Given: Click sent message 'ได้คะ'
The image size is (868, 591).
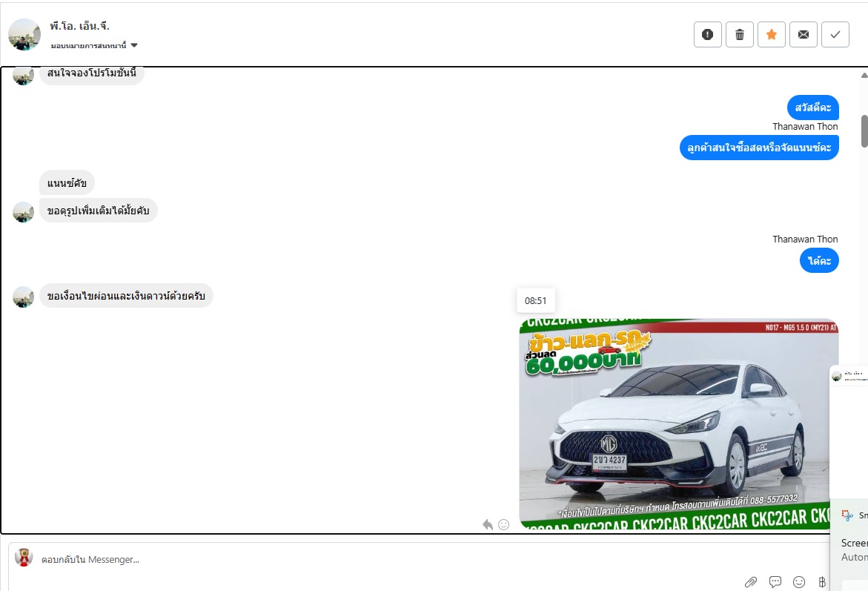Looking at the screenshot, I should pos(819,260).
